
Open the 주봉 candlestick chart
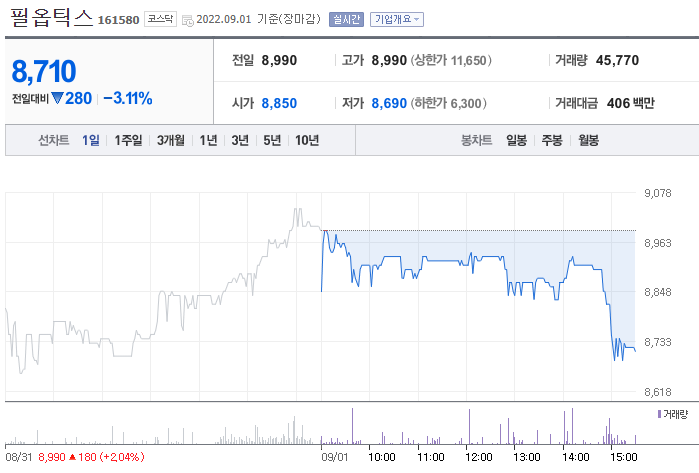point(552,140)
